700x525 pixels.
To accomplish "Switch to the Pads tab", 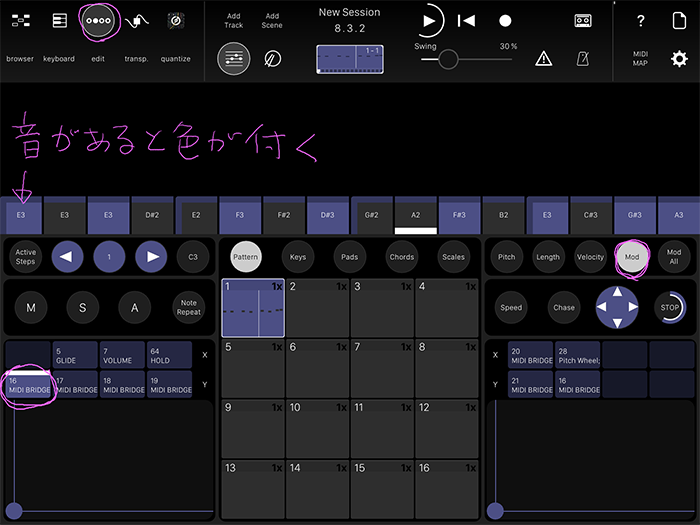I will tap(350, 257).
